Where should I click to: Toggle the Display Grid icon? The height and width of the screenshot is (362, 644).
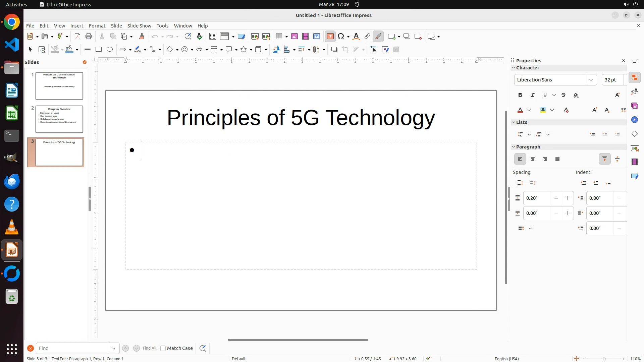click(x=212, y=37)
